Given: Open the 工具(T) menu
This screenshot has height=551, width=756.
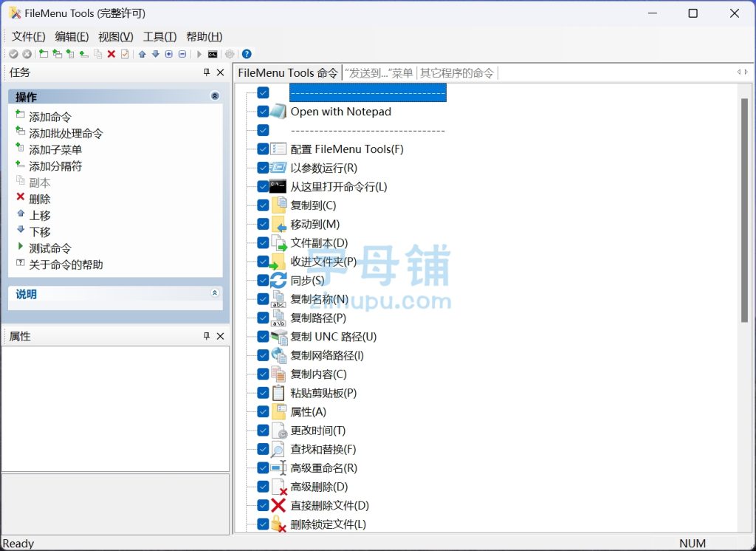Looking at the screenshot, I should (x=159, y=37).
